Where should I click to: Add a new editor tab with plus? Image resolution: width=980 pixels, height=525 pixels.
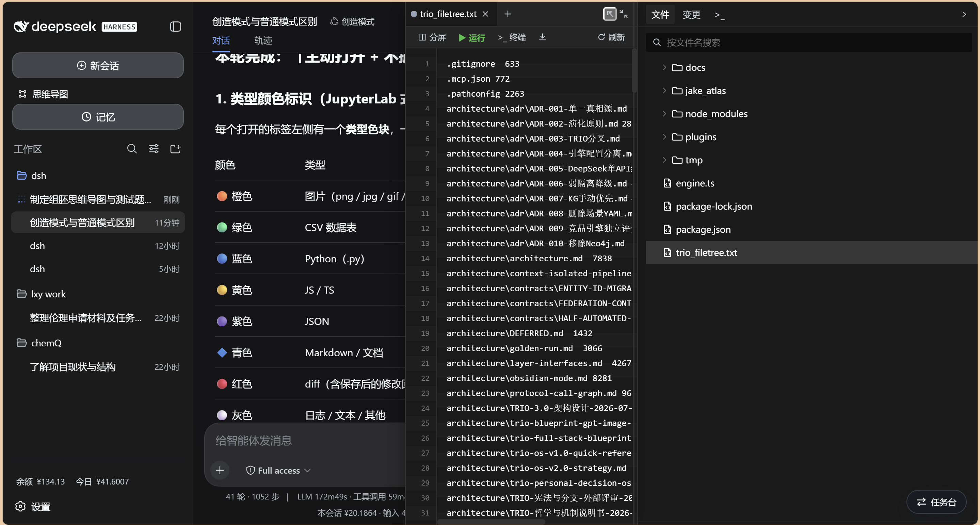pos(508,14)
